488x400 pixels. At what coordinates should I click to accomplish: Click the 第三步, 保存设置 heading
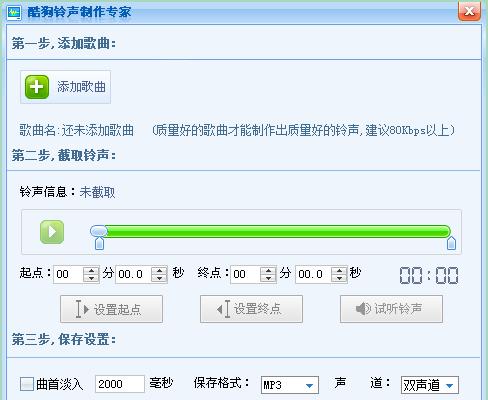click(x=64, y=340)
